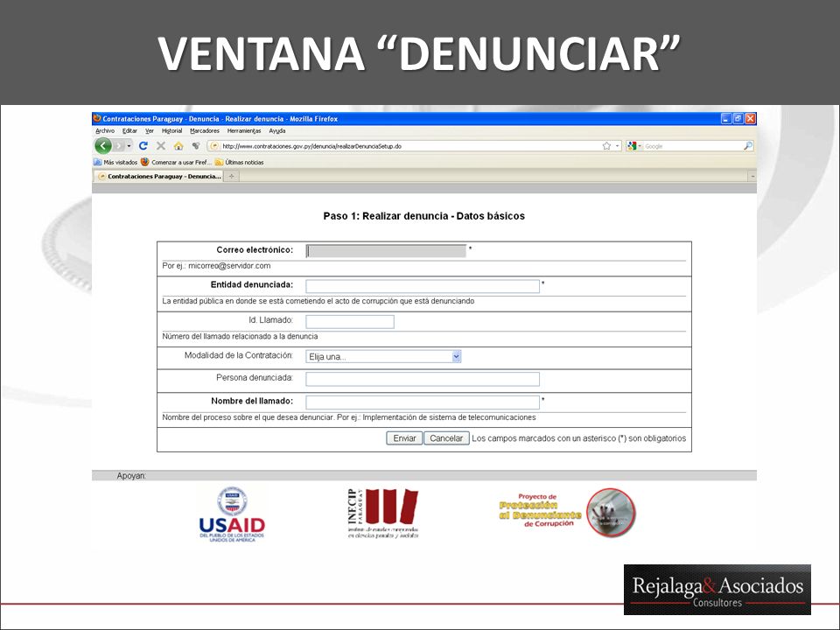The image size is (840, 630).
Task: Click the 'Paso 1: Realizar denuncia - Datos básicos' heading
Action: [x=423, y=216]
